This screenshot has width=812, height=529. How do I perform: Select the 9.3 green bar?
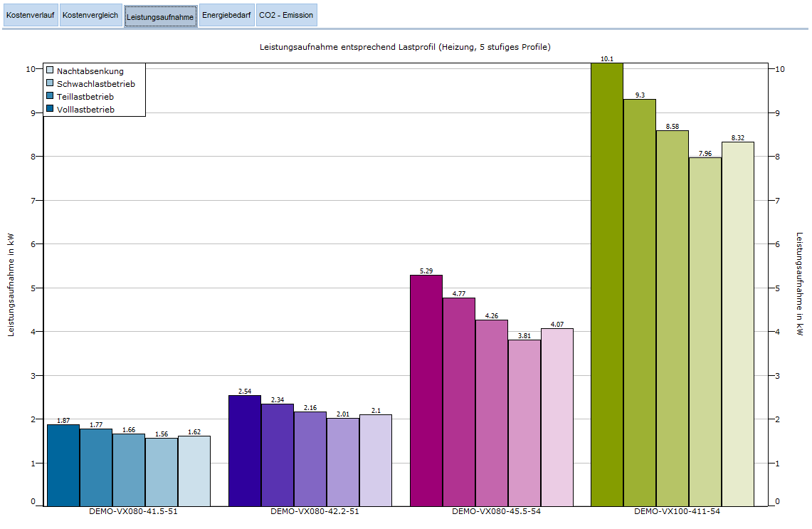tap(640, 303)
